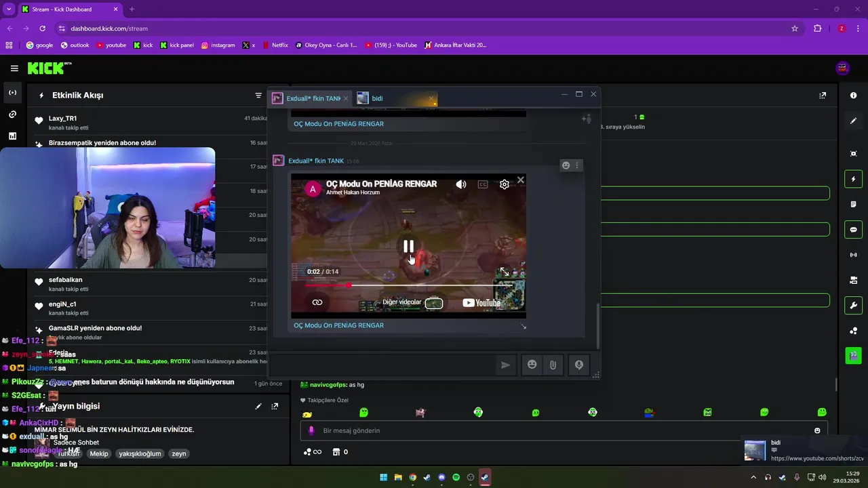Click the red video progress bar
This screenshot has width=868, height=488.
(x=408, y=285)
